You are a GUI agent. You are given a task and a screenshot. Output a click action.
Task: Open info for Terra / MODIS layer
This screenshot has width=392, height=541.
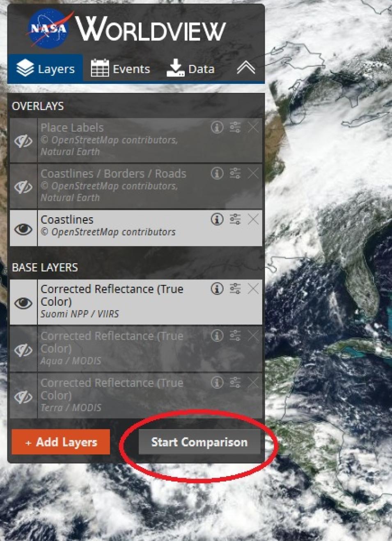point(217,383)
